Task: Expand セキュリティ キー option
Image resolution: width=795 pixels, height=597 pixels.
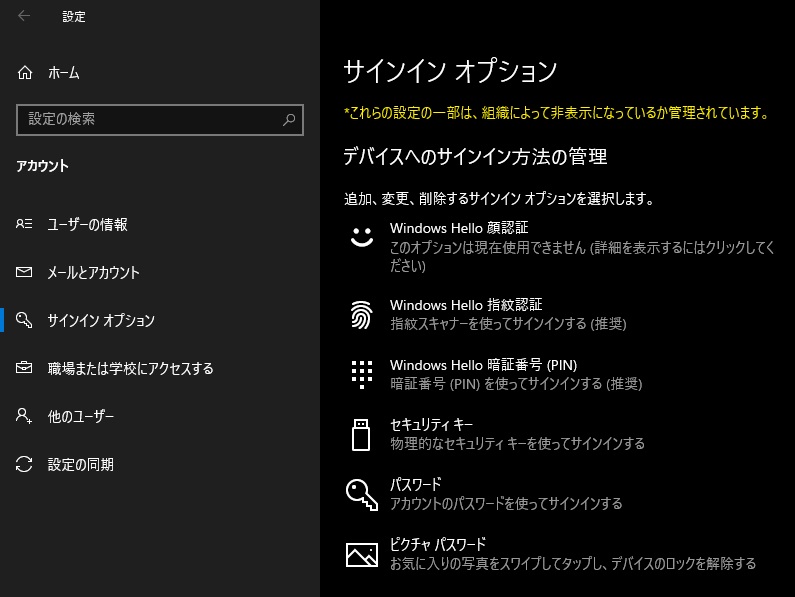Action: (x=560, y=434)
